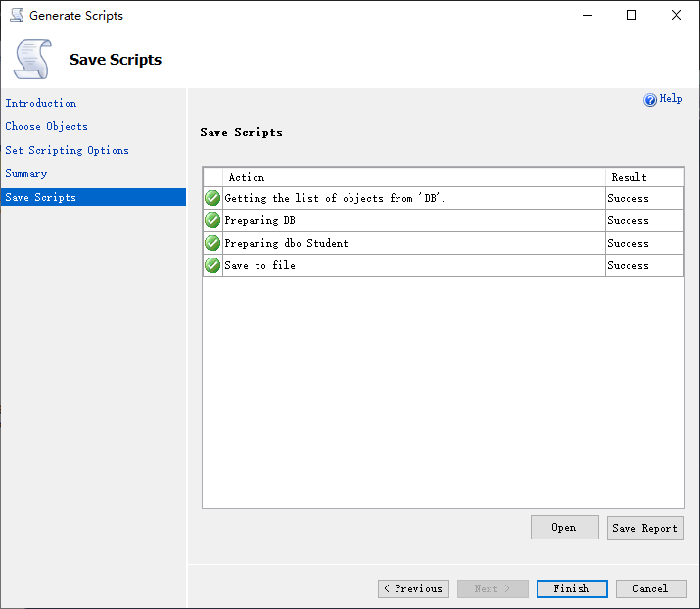Click green checkmark for Save to file
700x609 pixels.
tap(212, 265)
